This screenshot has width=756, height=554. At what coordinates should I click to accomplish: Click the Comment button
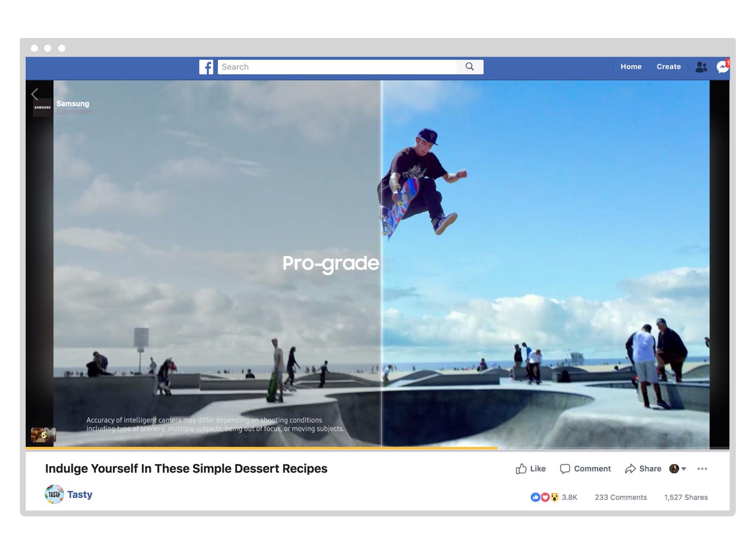(x=585, y=469)
